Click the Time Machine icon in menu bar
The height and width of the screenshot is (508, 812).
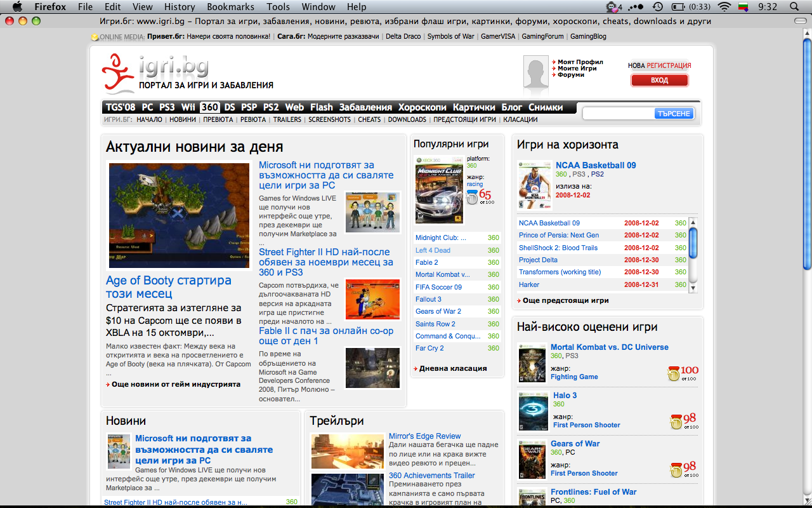click(x=658, y=6)
